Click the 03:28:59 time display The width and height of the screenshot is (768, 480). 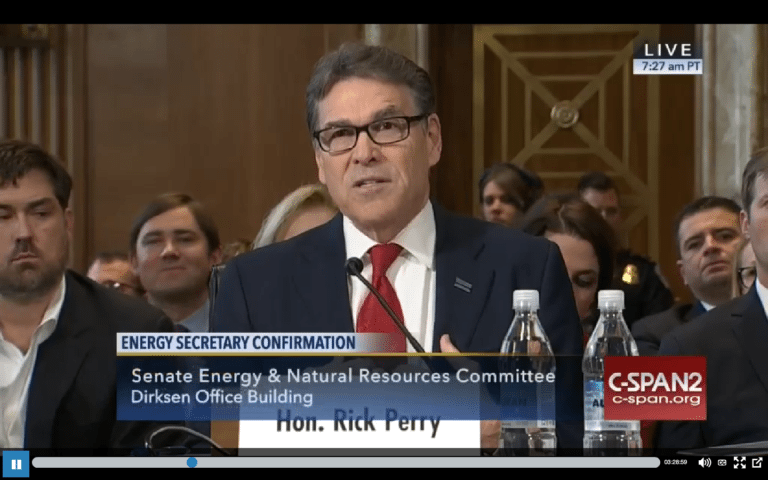tap(675, 462)
